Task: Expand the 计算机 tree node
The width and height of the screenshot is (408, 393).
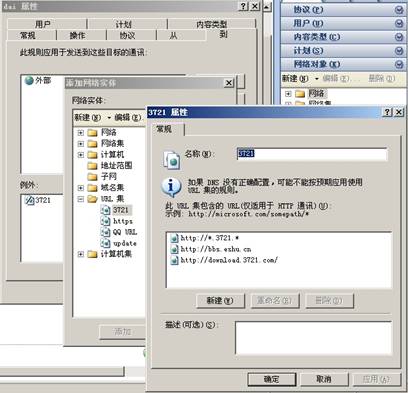Action: [x=81, y=155]
